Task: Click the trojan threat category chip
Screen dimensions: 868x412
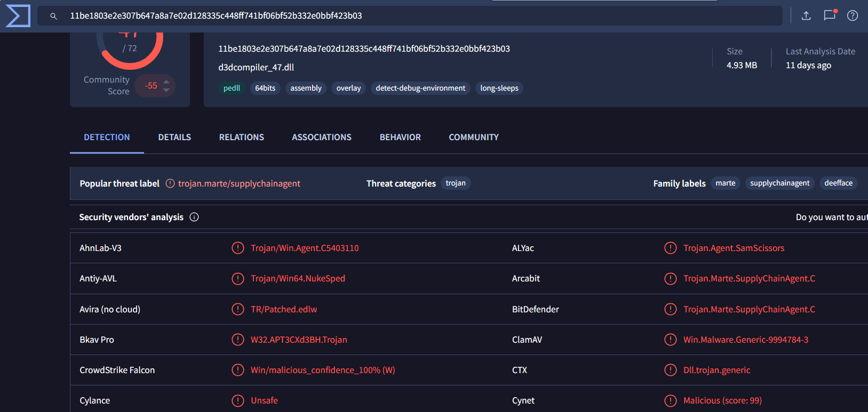Action: point(456,183)
